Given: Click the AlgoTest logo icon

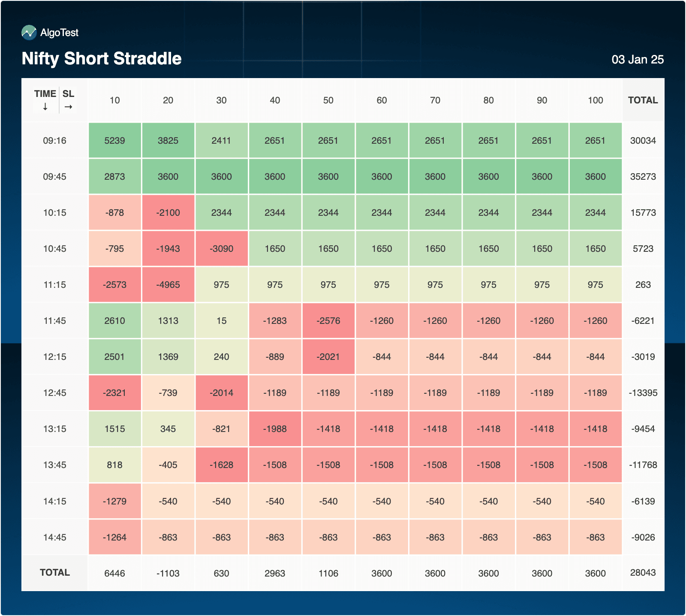Looking at the screenshot, I should pos(29,33).
